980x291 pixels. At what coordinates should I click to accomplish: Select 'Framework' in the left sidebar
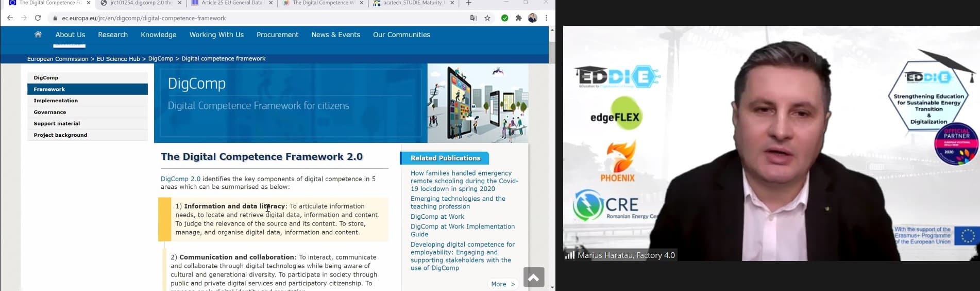[x=88, y=89]
